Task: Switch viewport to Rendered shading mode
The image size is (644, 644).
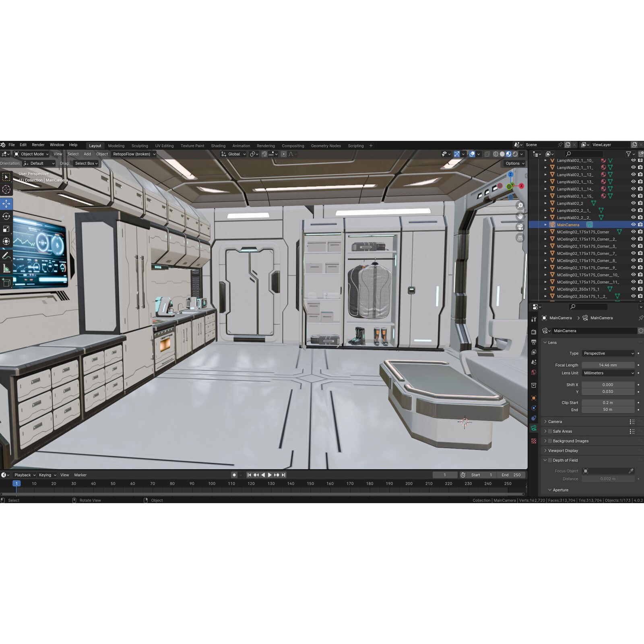Action: 514,154
